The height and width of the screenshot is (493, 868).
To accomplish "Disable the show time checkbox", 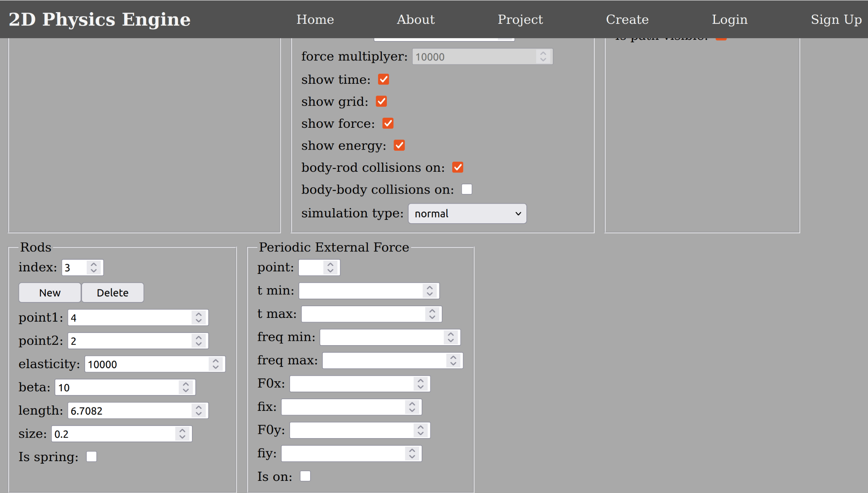I will 383,79.
